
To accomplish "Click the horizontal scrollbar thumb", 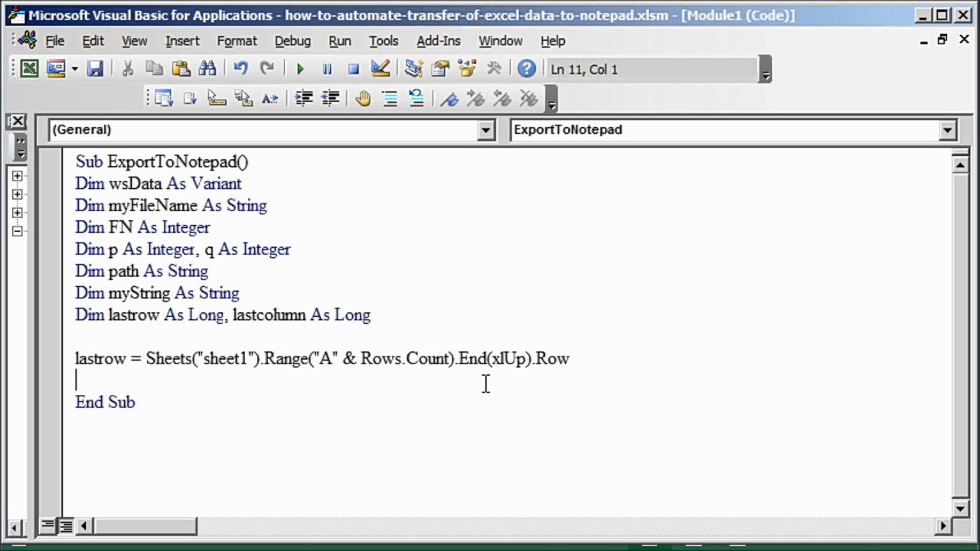I will coord(144,526).
